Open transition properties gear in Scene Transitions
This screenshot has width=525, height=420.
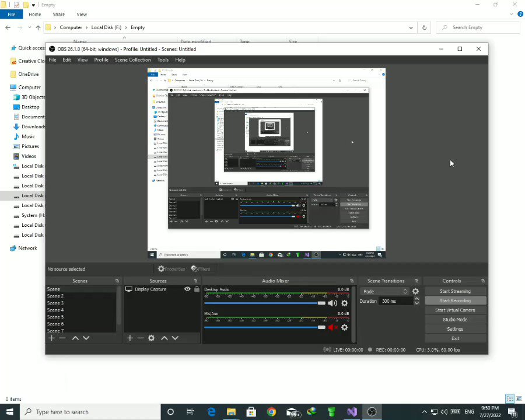tap(415, 292)
